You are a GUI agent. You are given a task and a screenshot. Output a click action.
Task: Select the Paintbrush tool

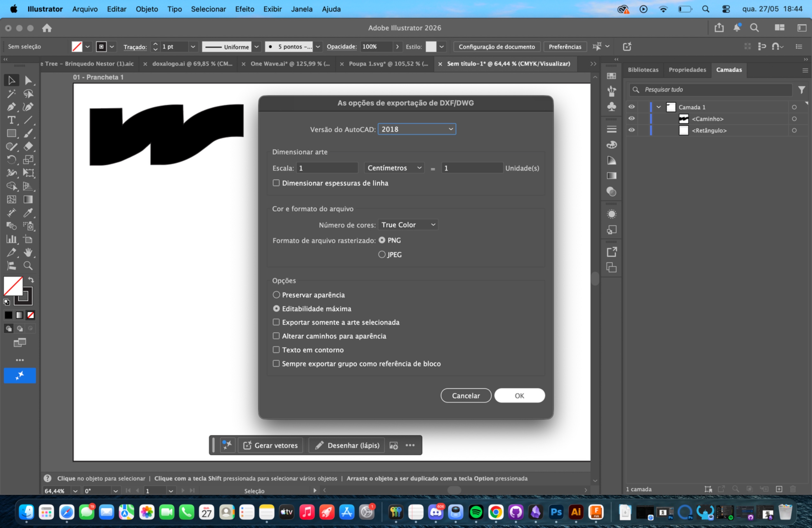pyautogui.click(x=28, y=134)
